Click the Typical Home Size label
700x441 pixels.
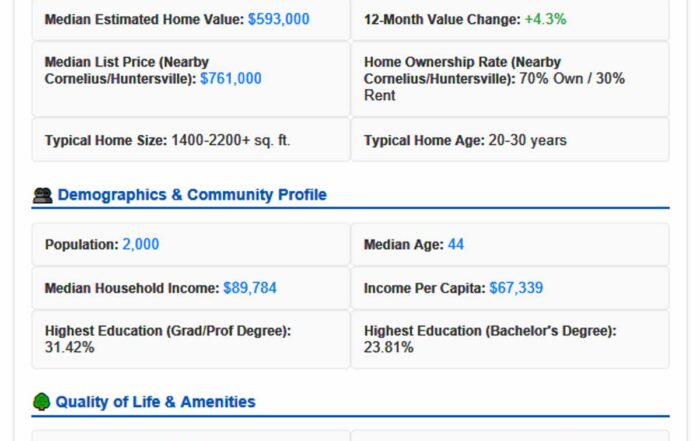point(105,141)
